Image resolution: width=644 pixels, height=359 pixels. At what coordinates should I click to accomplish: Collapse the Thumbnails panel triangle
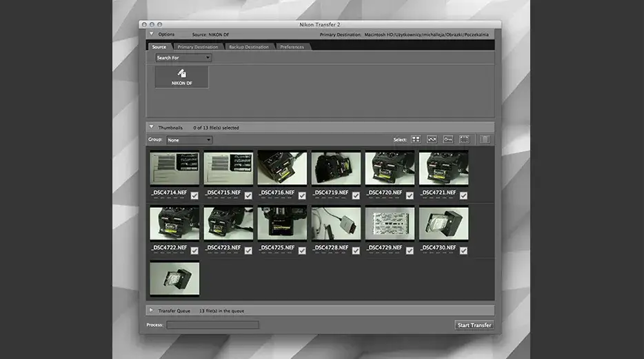[x=151, y=127]
